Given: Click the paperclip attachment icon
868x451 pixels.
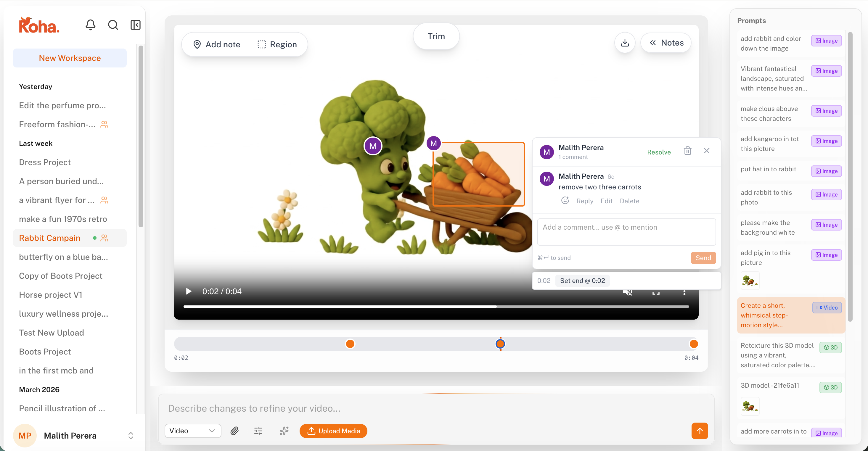Looking at the screenshot, I should 234,431.
